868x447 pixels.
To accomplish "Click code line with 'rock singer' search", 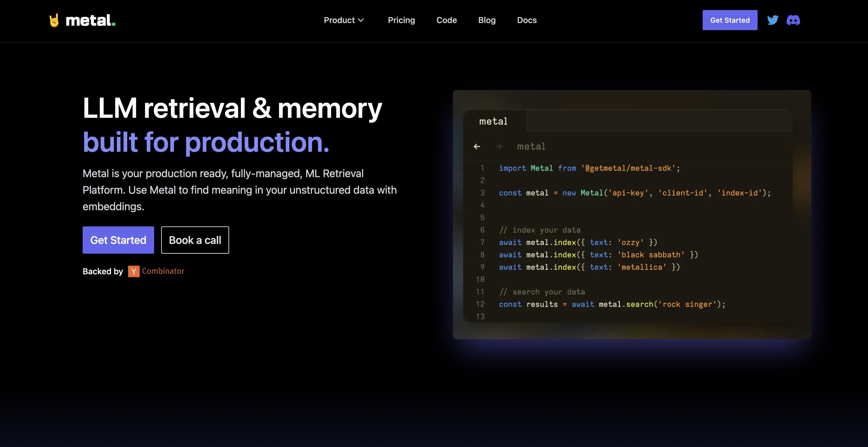I will (611, 304).
